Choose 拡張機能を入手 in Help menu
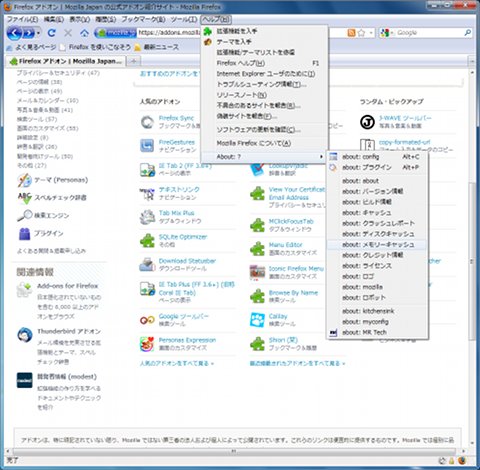 (x=264, y=31)
